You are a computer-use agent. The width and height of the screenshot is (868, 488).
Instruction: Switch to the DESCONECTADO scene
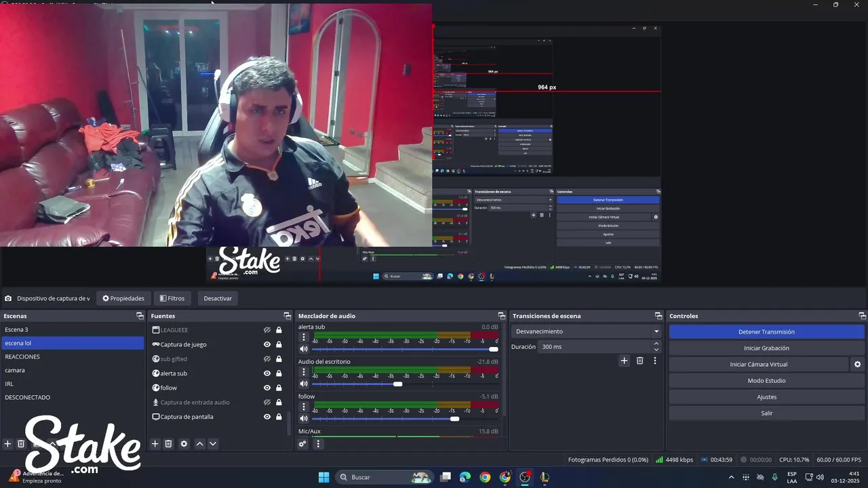tap(72, 397)
